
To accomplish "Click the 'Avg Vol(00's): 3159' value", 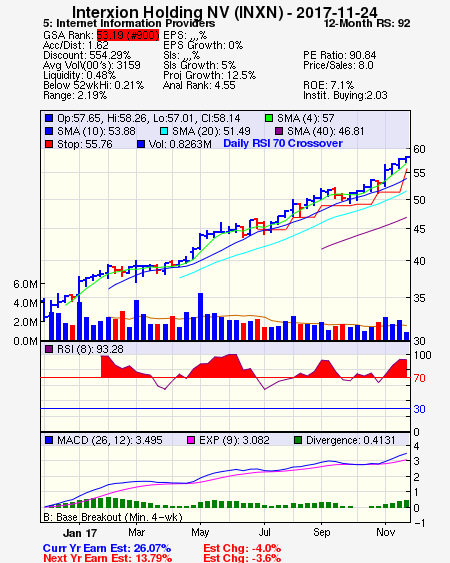I will (x=92, y=65).
